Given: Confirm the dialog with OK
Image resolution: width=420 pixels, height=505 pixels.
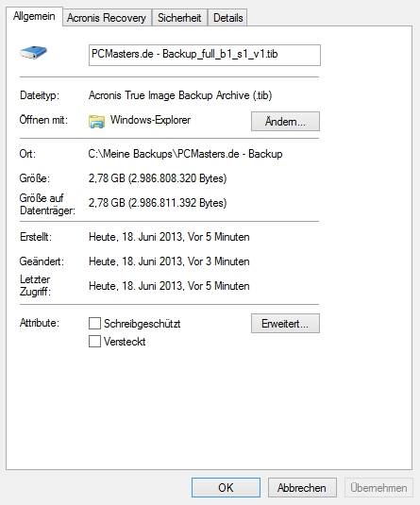Looking at the screenshot, I should point(226,488).
